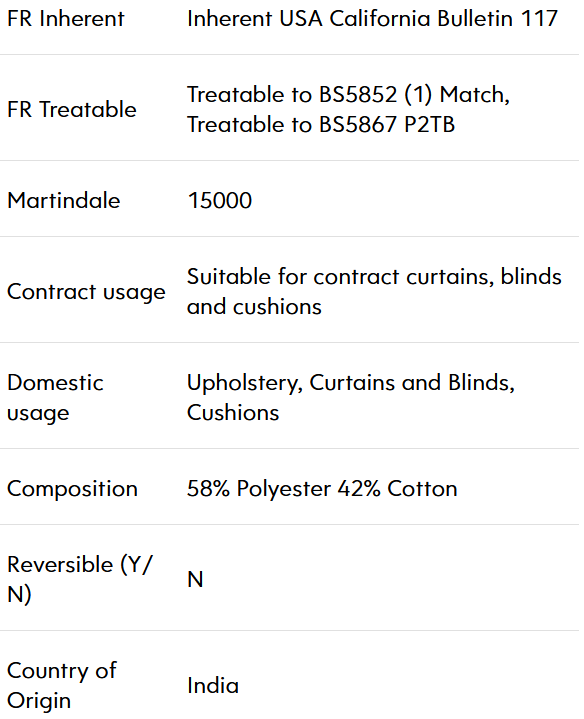Screen dimensions: 584x719
Task: Click the Upholstery, Curtains and Blinds text
Action: (351, 383)
